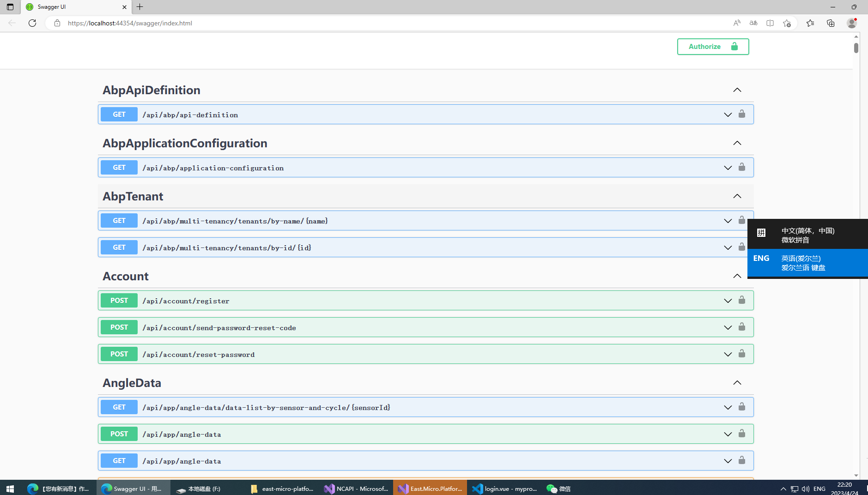Click the address bar URL
Viewport: 868px width, 495px height.
pyautogui.click(x=130, y=23)
